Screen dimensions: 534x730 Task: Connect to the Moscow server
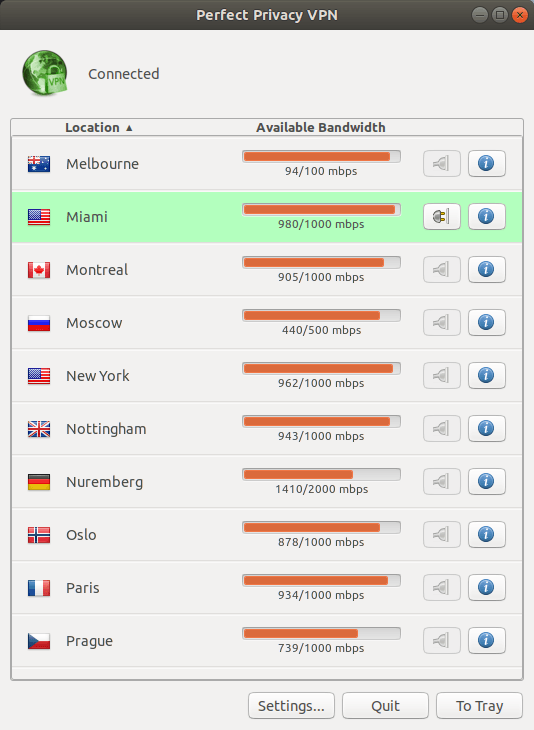(x=442, y=323)
